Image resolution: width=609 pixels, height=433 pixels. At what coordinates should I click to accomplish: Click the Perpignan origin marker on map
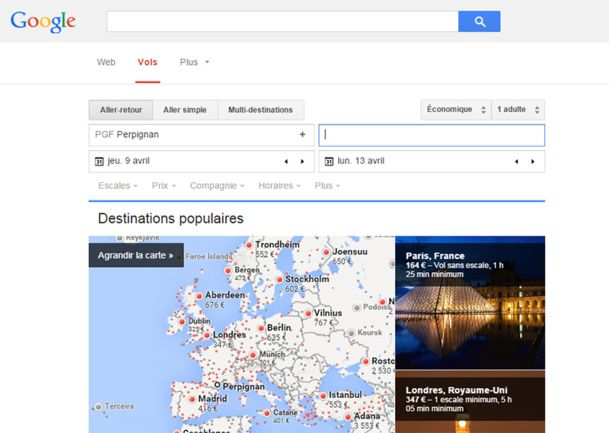tap(217, 385)
